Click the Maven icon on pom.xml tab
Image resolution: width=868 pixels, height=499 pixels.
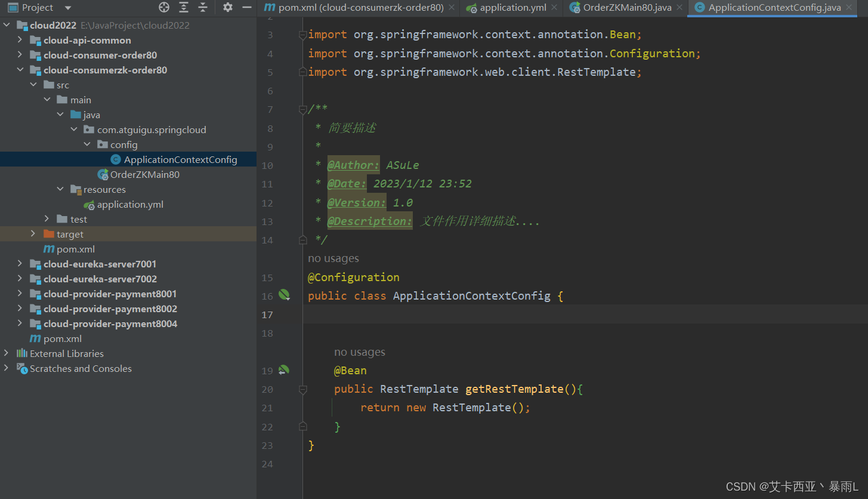270,8
